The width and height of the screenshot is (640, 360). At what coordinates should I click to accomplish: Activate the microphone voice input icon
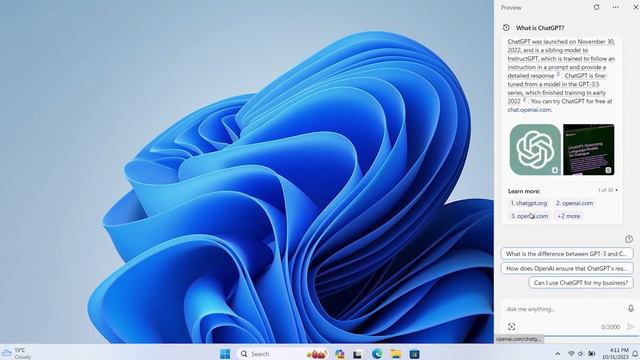coord(631,309)
